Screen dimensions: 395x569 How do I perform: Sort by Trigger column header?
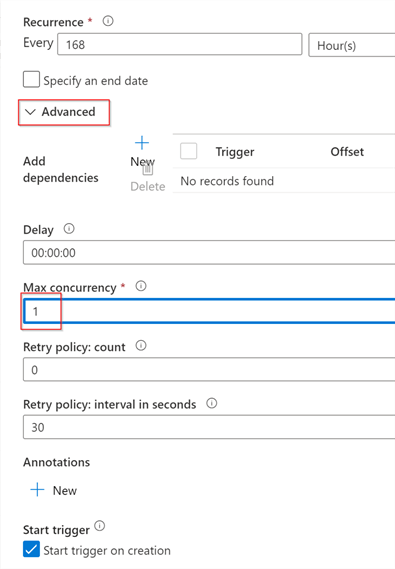tap(235, 152)
